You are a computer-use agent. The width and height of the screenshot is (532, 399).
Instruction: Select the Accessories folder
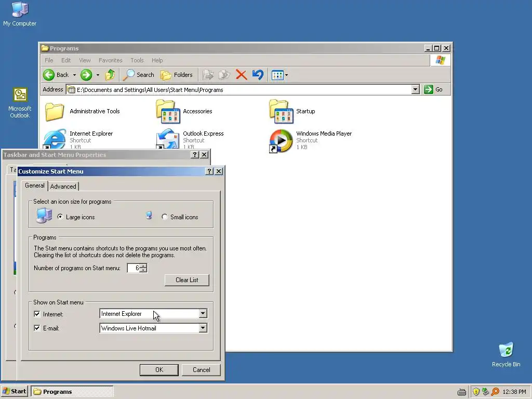click(184, 111)
